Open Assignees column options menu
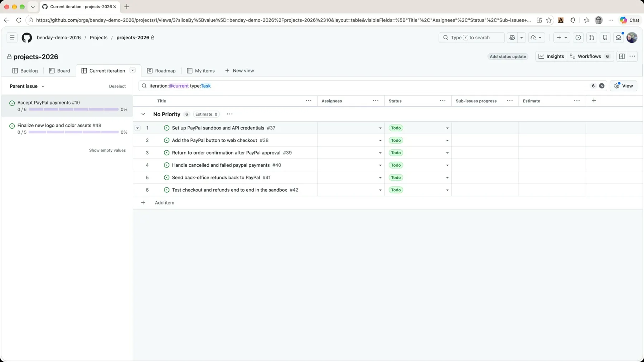644x362 pixels. click(376, 101)
